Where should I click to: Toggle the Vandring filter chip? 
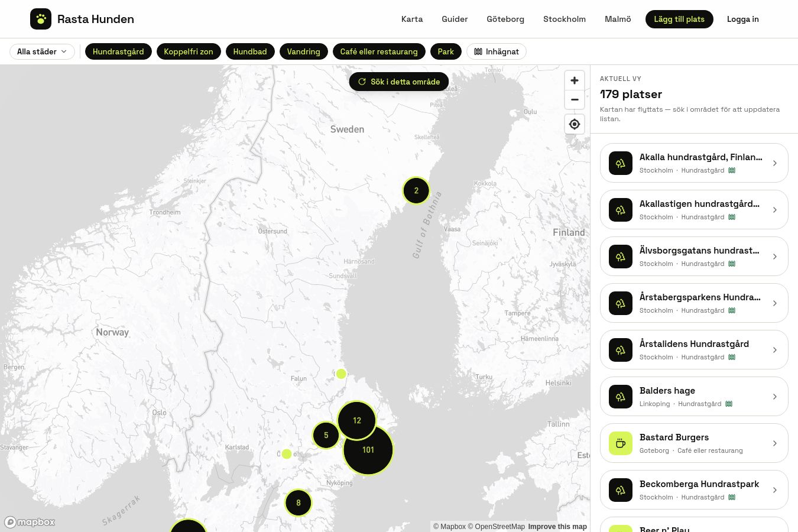pyautogui.click(x=304, y=51)
